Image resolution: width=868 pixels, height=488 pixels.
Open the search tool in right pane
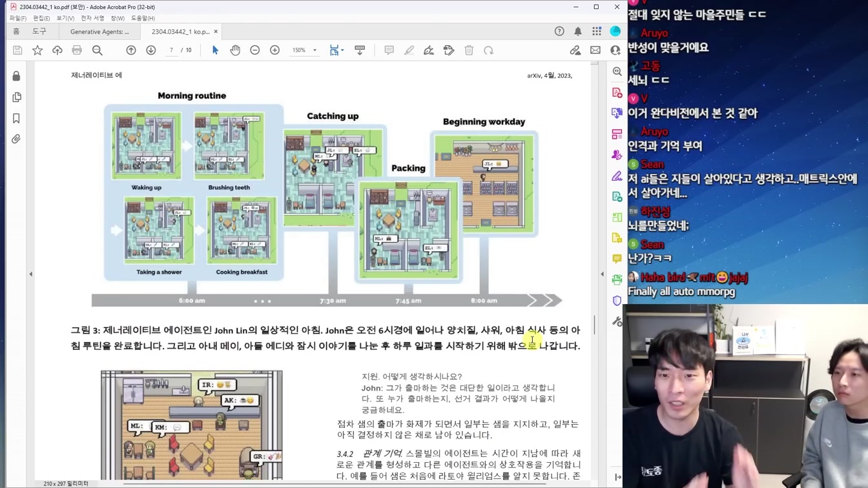(617, 72)
